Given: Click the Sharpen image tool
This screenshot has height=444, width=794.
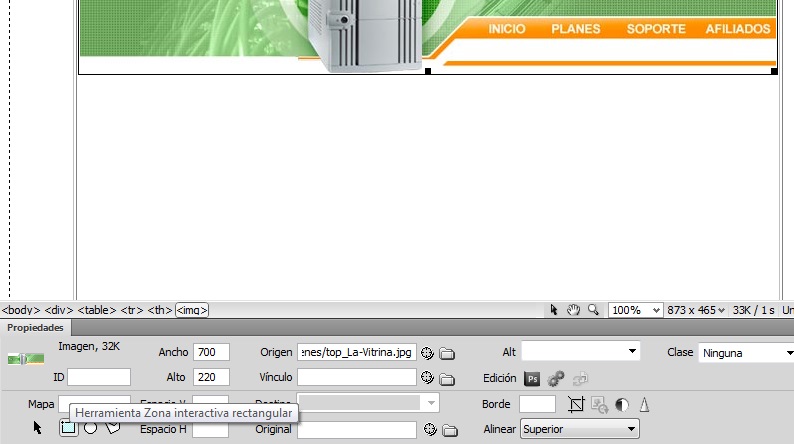Looking at the screenshot, I should (645, 405).
